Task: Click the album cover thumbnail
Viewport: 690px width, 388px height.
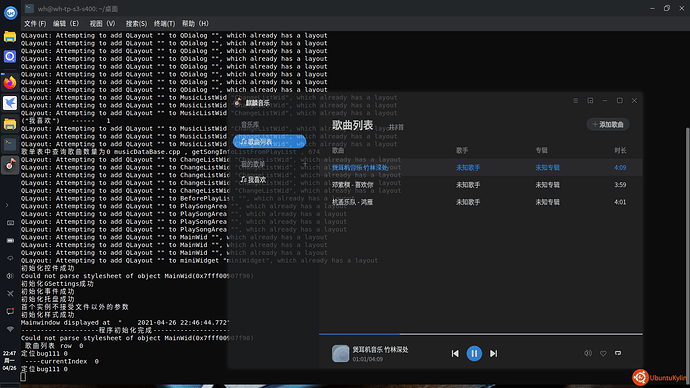Action: (340, 353)
